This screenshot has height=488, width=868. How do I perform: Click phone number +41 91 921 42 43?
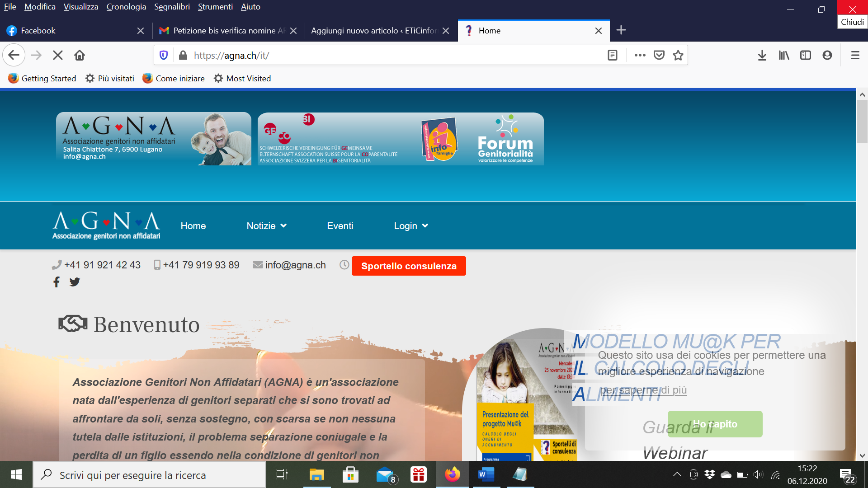coord(102,265)
